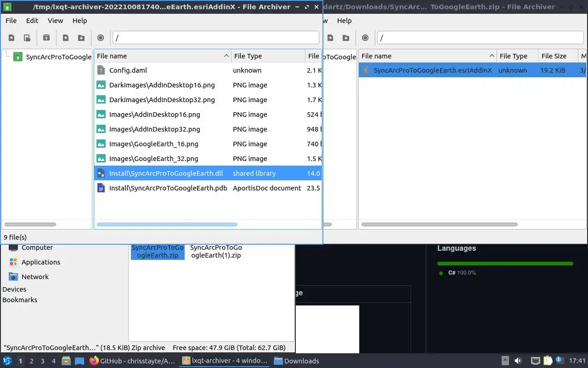
Task: Open the Help menu in front archiver
Action: [x=79, y=21]
